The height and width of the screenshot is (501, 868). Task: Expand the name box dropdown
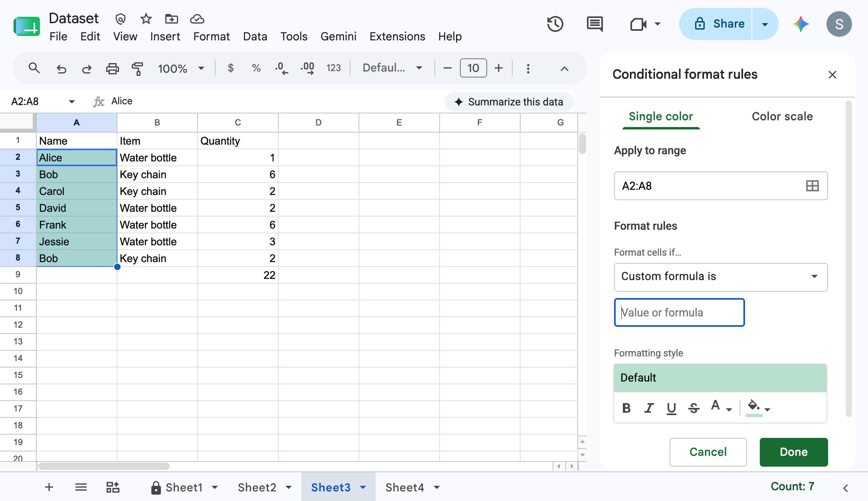72,101
